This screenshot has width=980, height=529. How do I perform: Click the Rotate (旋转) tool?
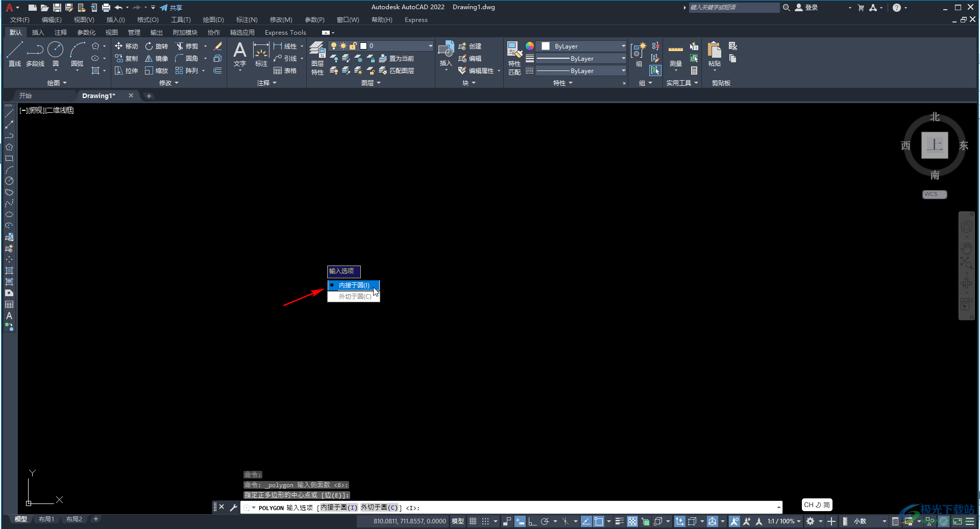pos(156,46)
